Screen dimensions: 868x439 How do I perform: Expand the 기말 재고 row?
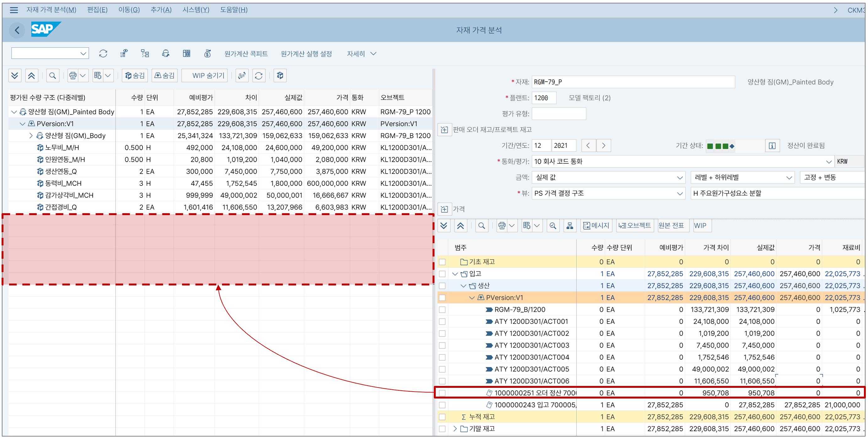pos(455,429)
